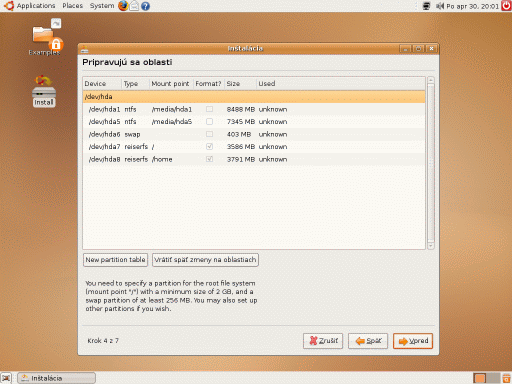Click the Zrušiť cancel button

pos(323,341)
